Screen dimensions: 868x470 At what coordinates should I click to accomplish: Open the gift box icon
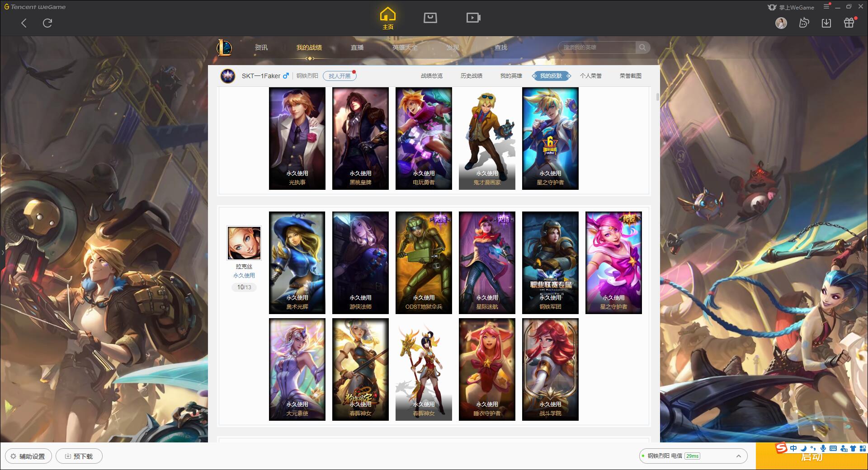coord(849,23)
